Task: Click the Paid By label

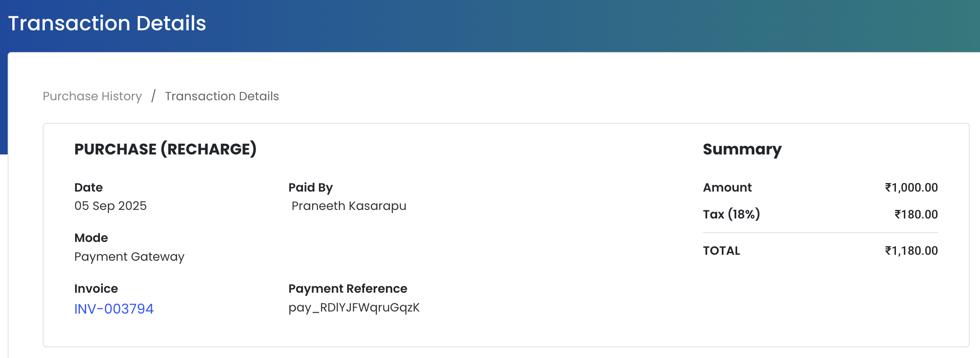Action: 311,188
